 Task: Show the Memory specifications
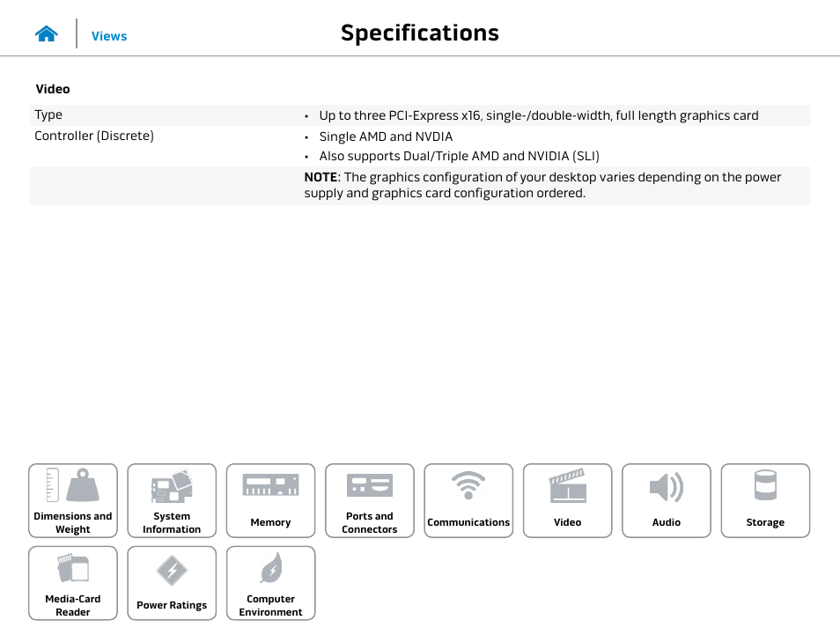(x=270, y=500)
